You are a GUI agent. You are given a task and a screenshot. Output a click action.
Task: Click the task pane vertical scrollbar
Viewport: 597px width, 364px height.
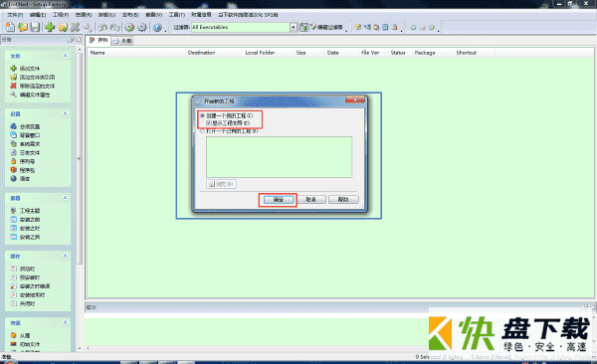(x=80, y=158)
